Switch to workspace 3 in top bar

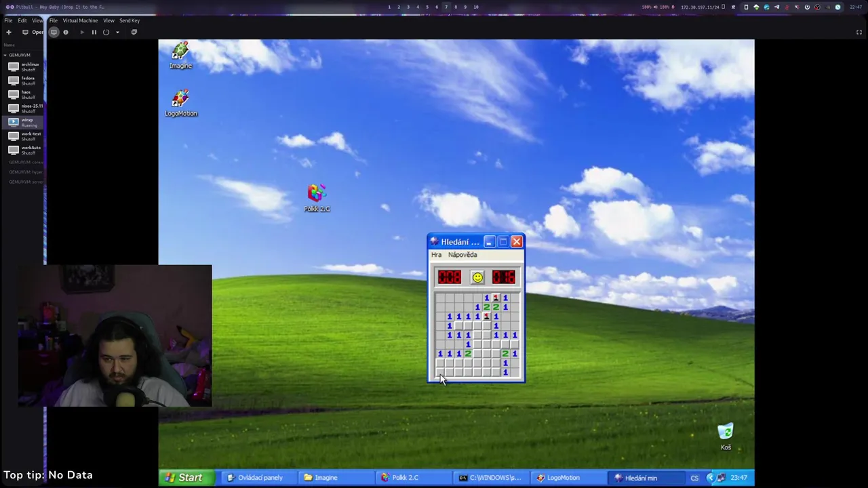point(408,7)
